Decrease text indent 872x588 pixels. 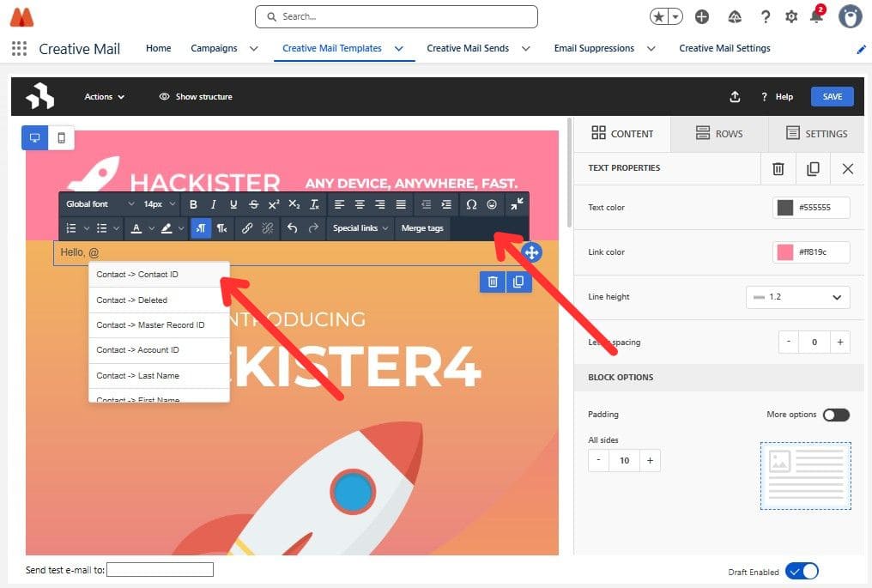point(426,204)
